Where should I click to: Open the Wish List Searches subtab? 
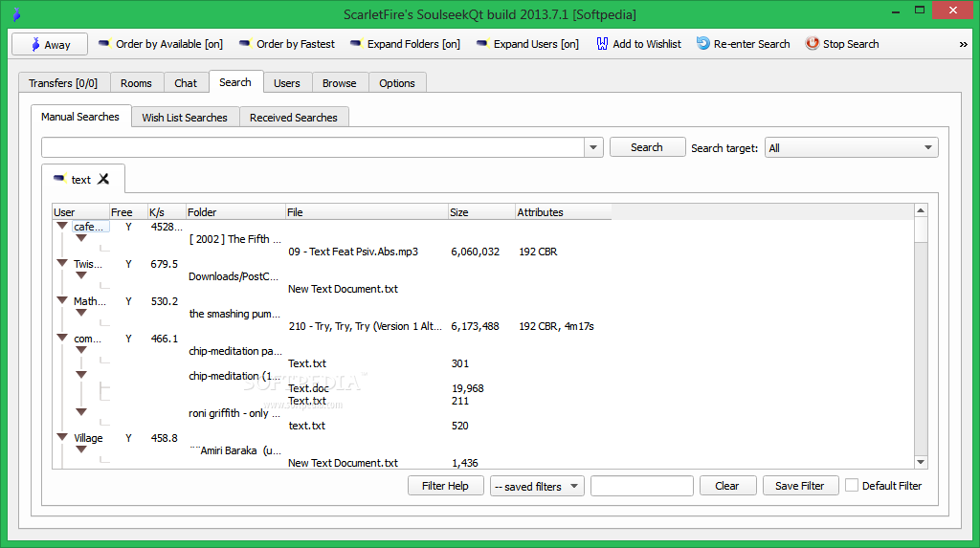(185, 118)
